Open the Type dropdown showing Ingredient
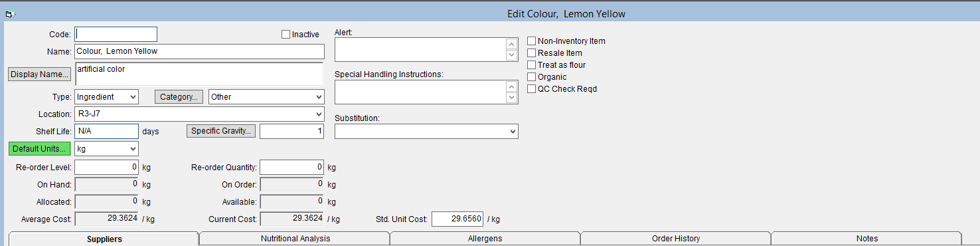Viewport: 980px width, 246px height. click(x=106, y=97)
